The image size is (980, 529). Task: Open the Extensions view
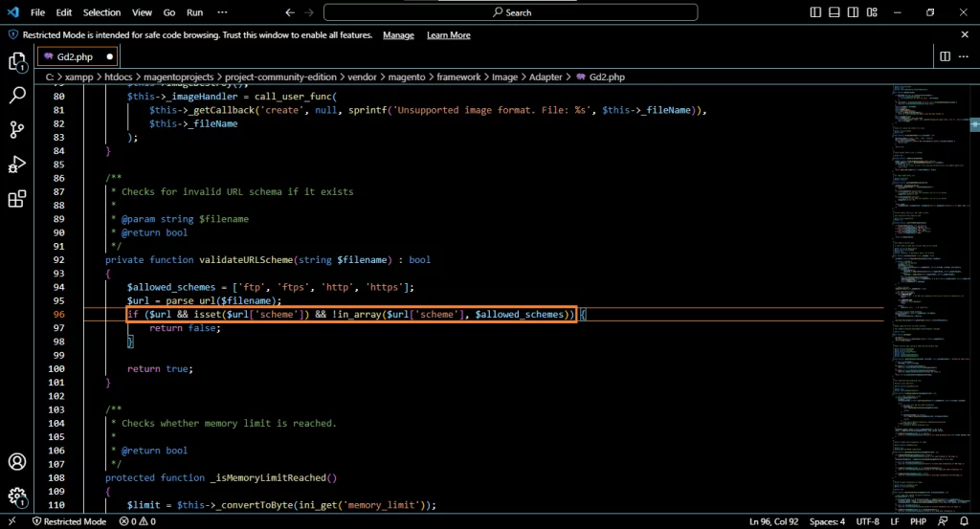coord(17,199)
